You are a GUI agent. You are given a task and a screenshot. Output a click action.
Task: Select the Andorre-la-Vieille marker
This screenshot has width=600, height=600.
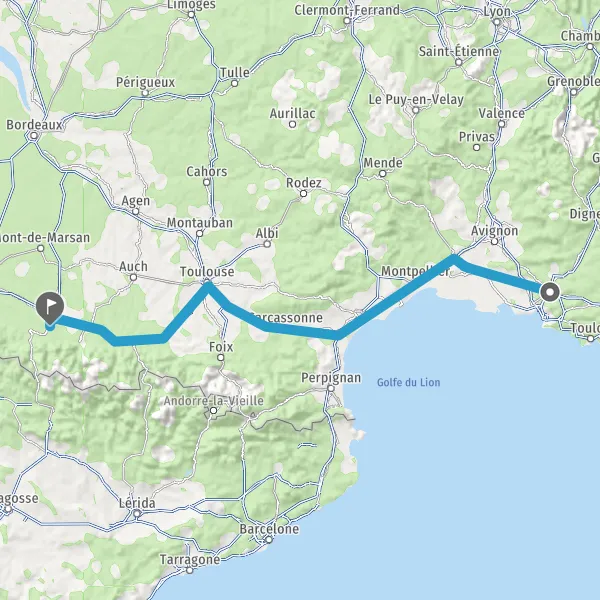click(214, 411)
